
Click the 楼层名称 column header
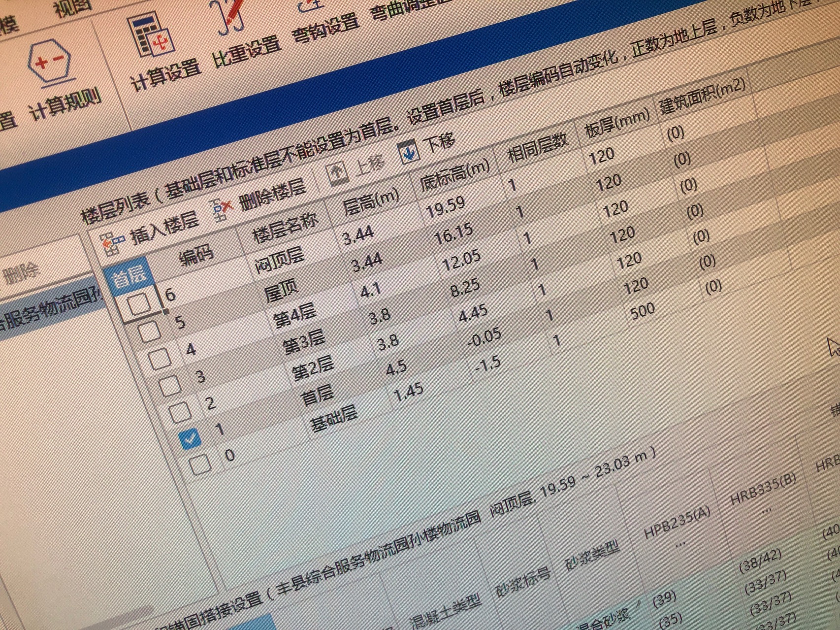(x=286, y=228)
